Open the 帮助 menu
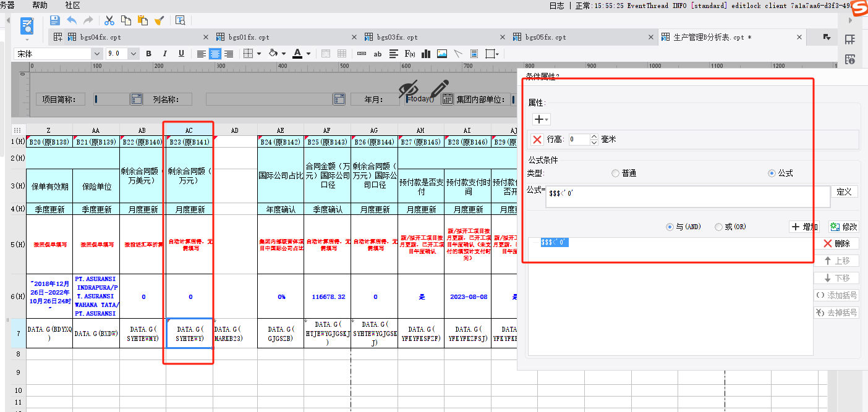Screen dimensions: 868x412 (x=39, y=5)
